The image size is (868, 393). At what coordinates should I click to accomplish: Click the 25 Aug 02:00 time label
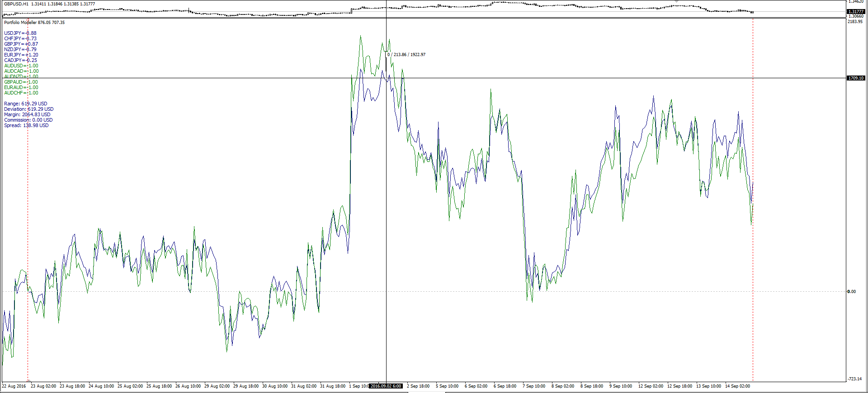tap(130, 386)
